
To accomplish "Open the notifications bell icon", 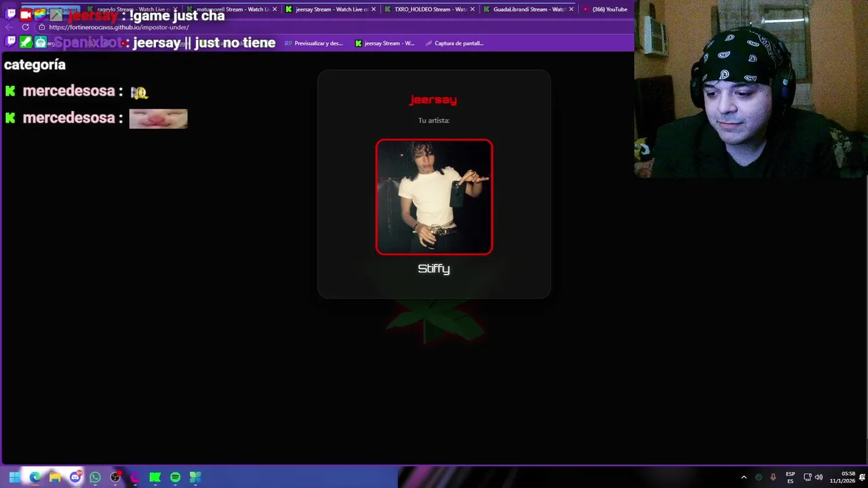I will click(x=861, y=477).
